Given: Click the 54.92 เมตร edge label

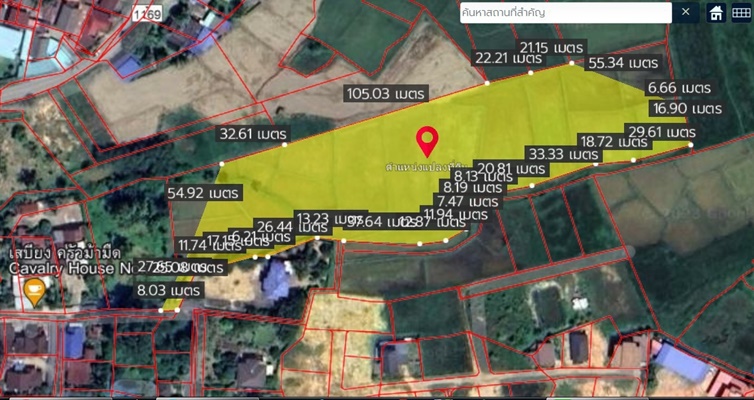Looking at the screenshot, I should (x=203, y=192).
